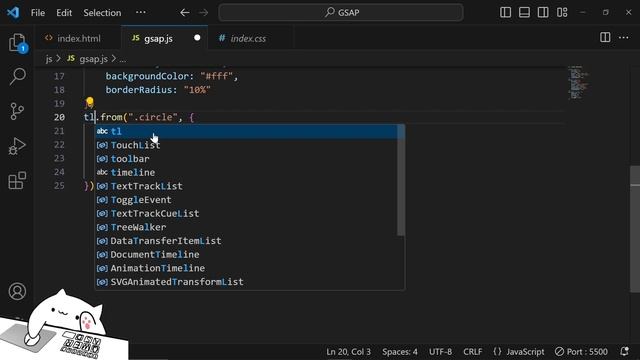Click the ".circle" string on line 20

pyautogui.click(x=153, y=118)
